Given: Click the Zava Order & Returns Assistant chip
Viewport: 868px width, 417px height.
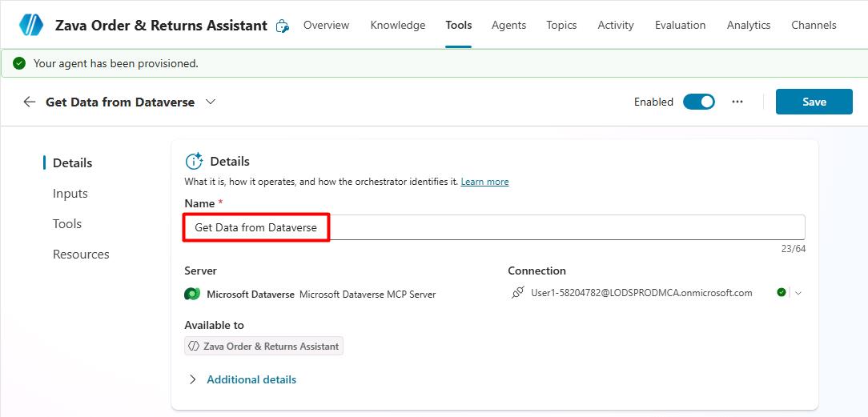Looking at the screenshot, I should click(263, 347).
